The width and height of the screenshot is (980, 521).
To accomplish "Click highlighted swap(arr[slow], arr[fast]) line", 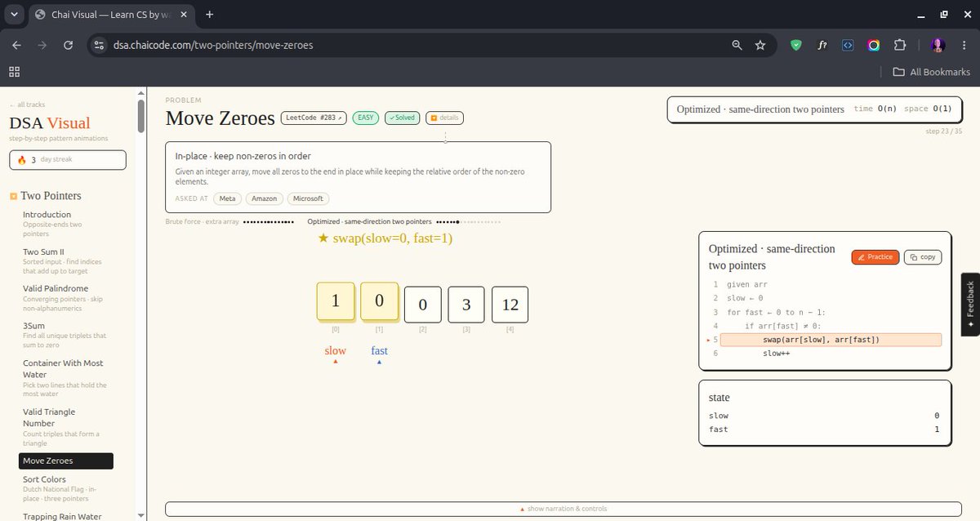I will pos(831,340).
